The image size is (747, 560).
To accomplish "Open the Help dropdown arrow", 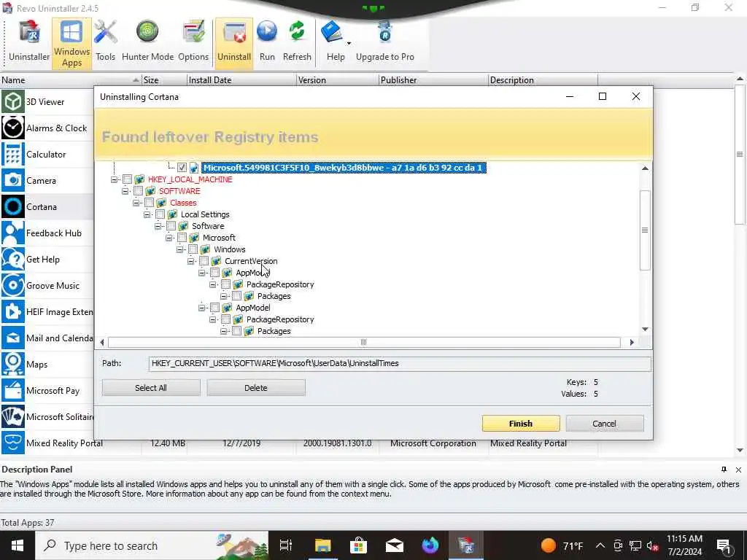I will (x=349, y=43).
